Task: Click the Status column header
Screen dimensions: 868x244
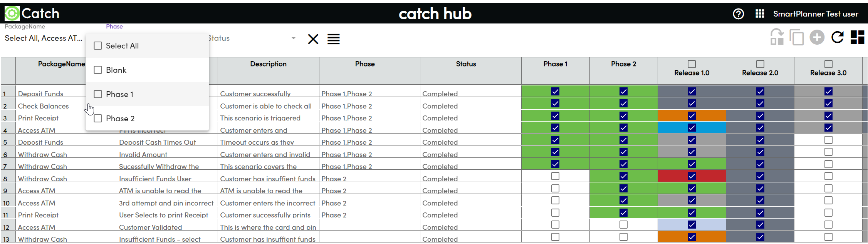Action: click(466, 64)
